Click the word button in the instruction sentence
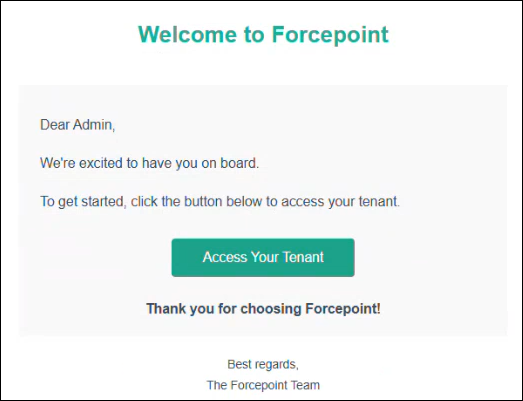This screenshot has width=523, height=401. click(203, 202)
